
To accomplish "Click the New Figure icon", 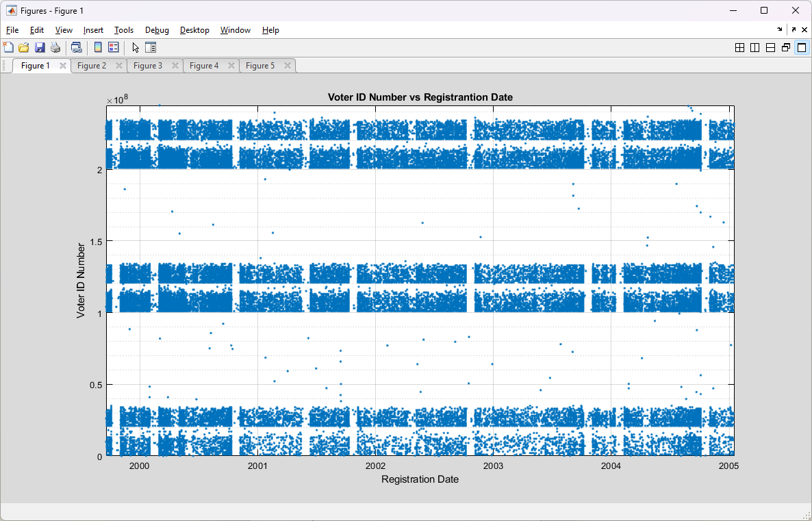I will coord(8,47).
